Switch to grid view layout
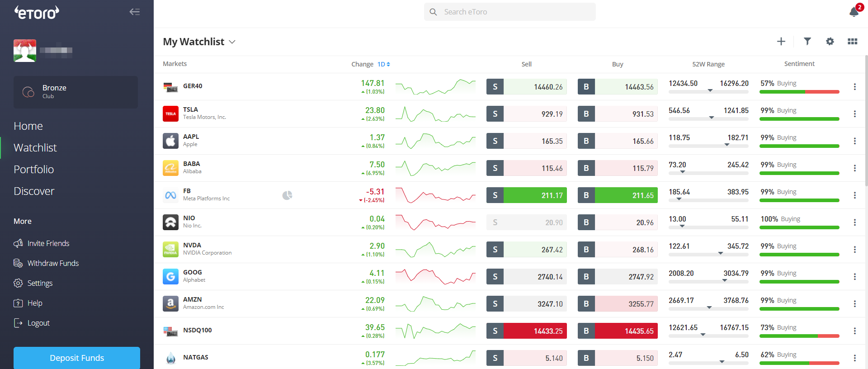 [x=852, y=42]
